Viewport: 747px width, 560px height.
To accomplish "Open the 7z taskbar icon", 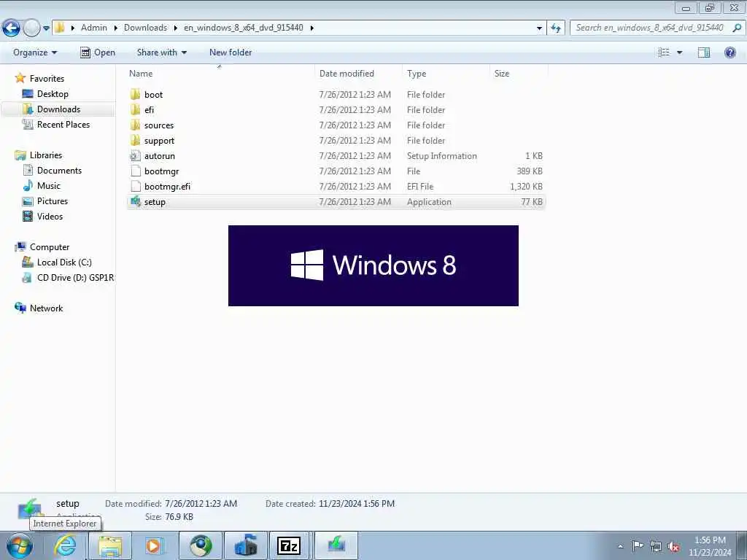I will coord(289,545).
